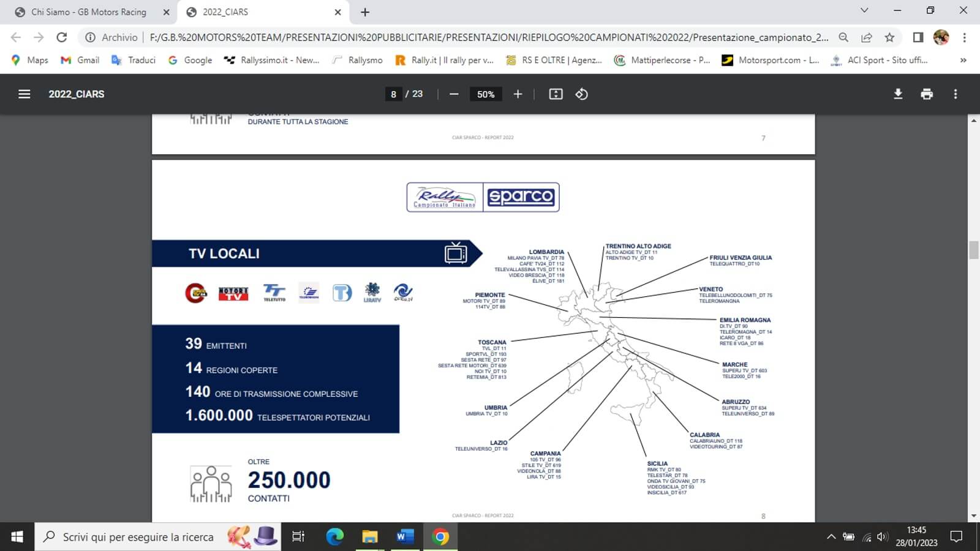Click the scroll down arrow

974,516
